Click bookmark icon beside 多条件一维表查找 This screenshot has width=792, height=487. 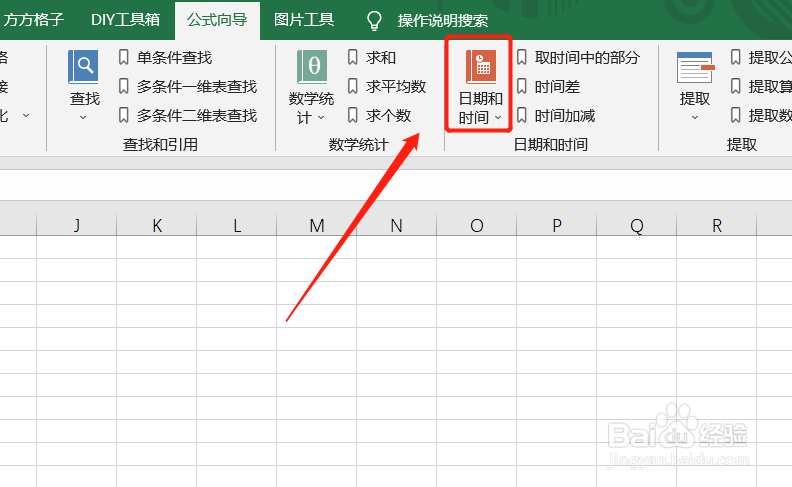(x=124, y=86)
